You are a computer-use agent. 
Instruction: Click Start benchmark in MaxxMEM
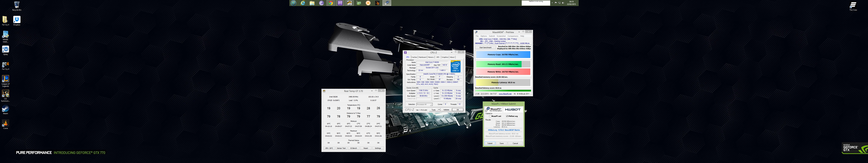pyautogui.click(x=485, y=48)
